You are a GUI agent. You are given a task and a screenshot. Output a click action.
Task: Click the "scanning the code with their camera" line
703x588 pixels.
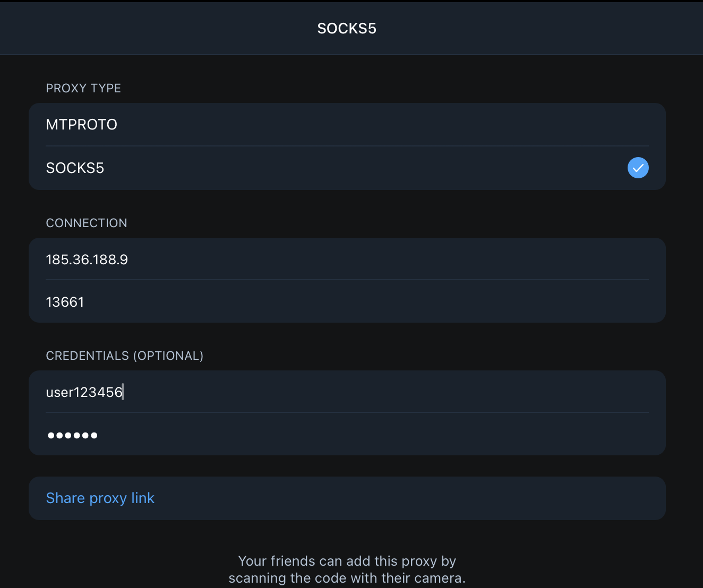(x=347, y=578)
